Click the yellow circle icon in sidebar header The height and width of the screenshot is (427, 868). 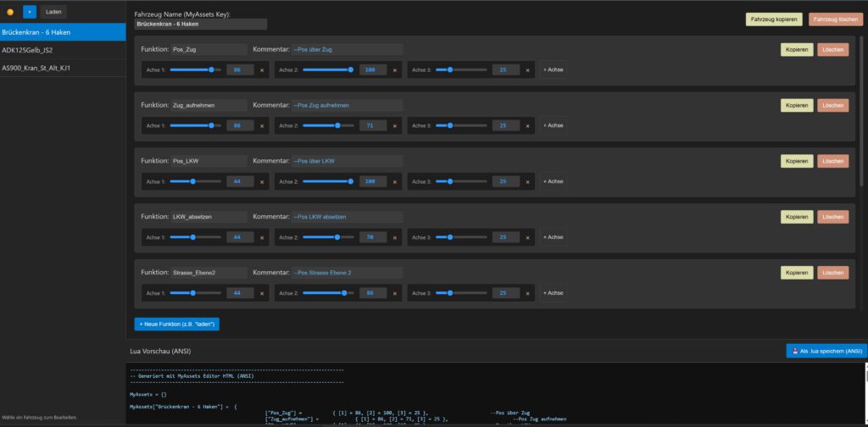point(10,12)
